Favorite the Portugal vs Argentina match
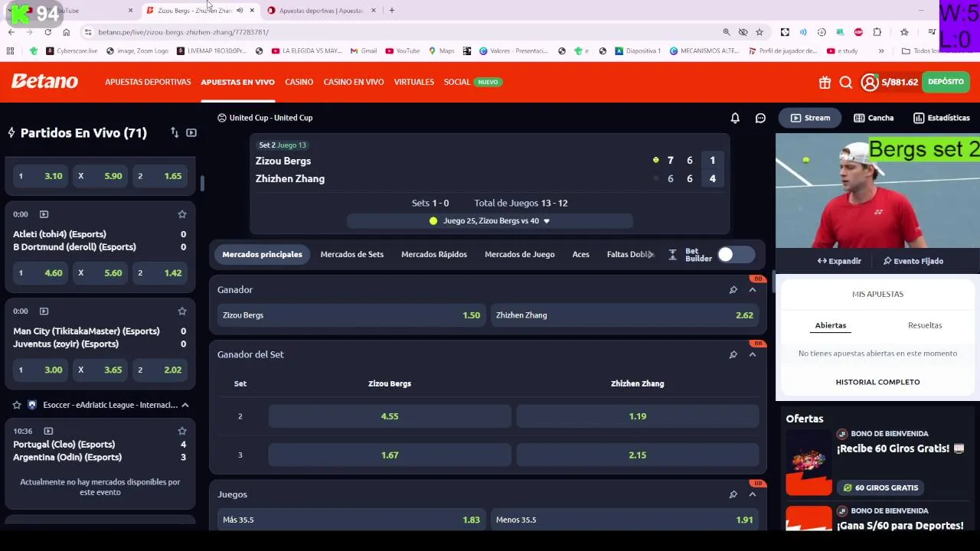980x551 pixels. point(182,431)
